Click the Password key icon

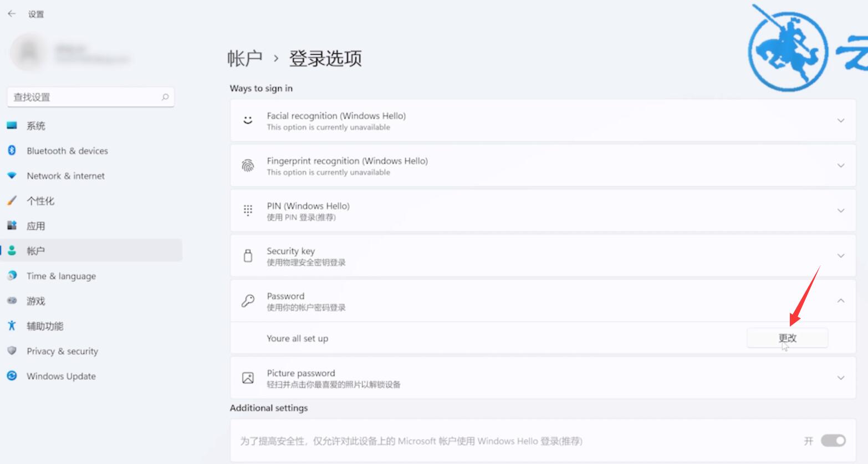(248, 301)
